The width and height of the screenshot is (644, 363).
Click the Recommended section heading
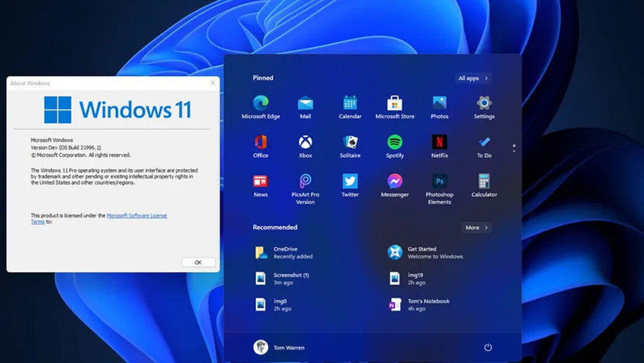click(x=275, y=228)
